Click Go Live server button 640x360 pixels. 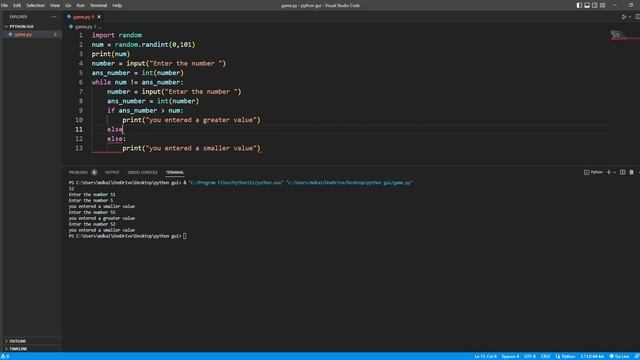pyautogui.click(x=619, y=356)
